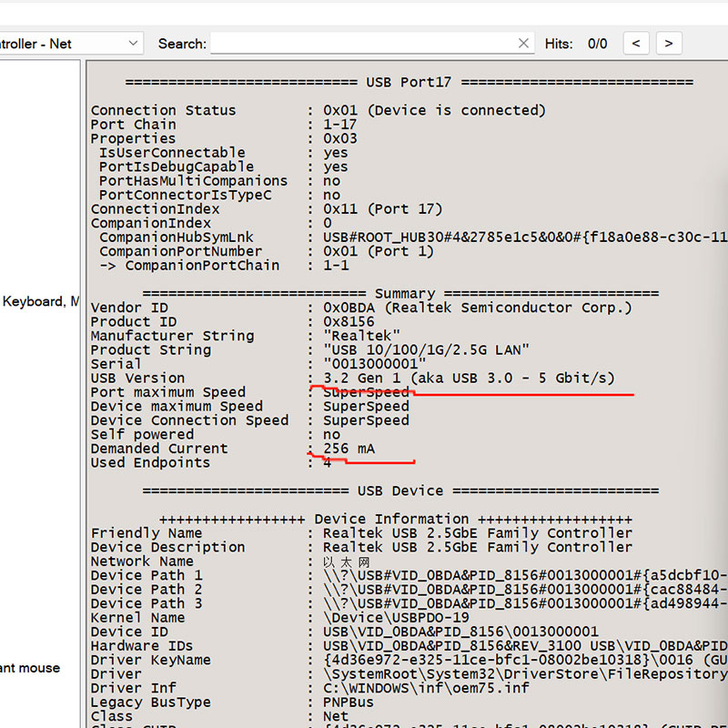Click the 'Device Connection Speed' label

(189, 420)
